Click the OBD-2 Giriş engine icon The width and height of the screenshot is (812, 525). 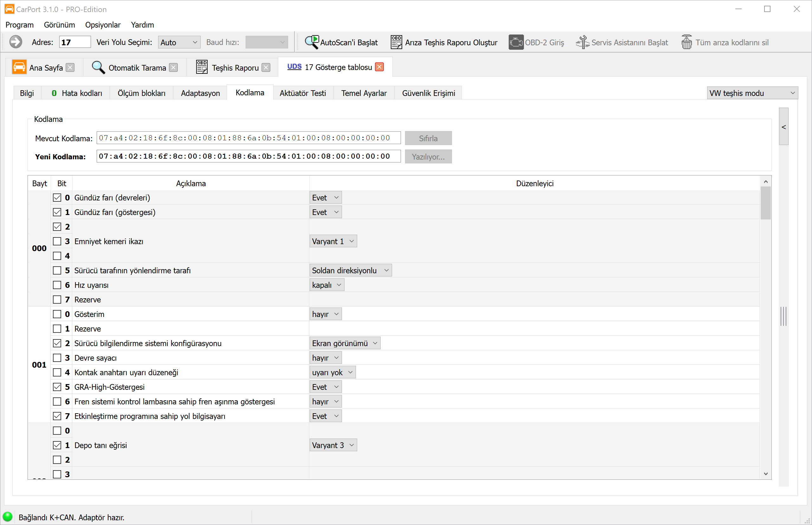point(516,42)
